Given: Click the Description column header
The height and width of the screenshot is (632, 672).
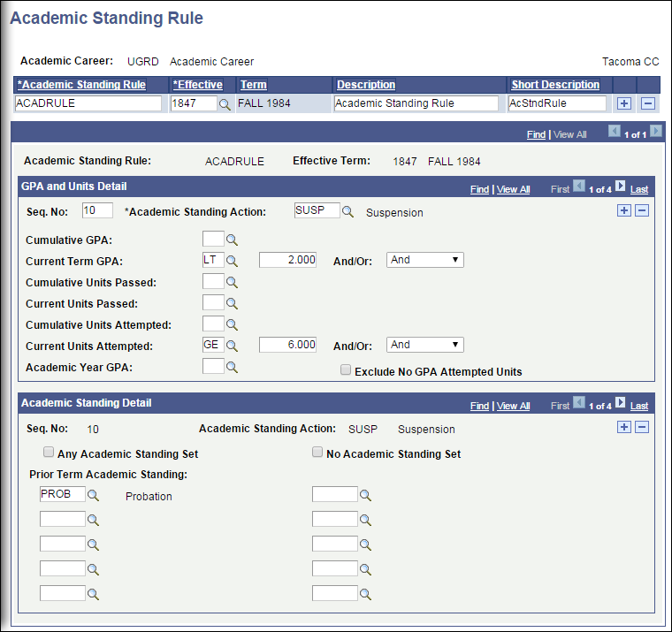Looking at the screenshot, I should click(x=366, y=84).
